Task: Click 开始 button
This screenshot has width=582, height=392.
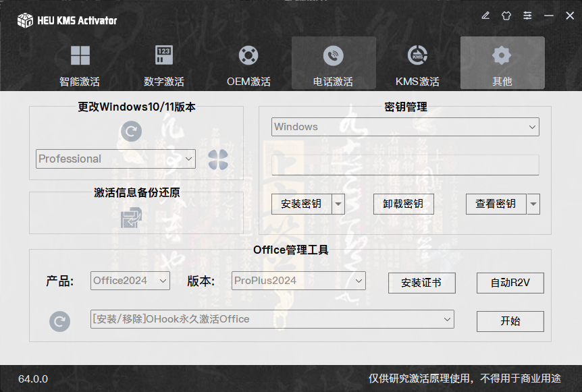Action: point(510,321)
